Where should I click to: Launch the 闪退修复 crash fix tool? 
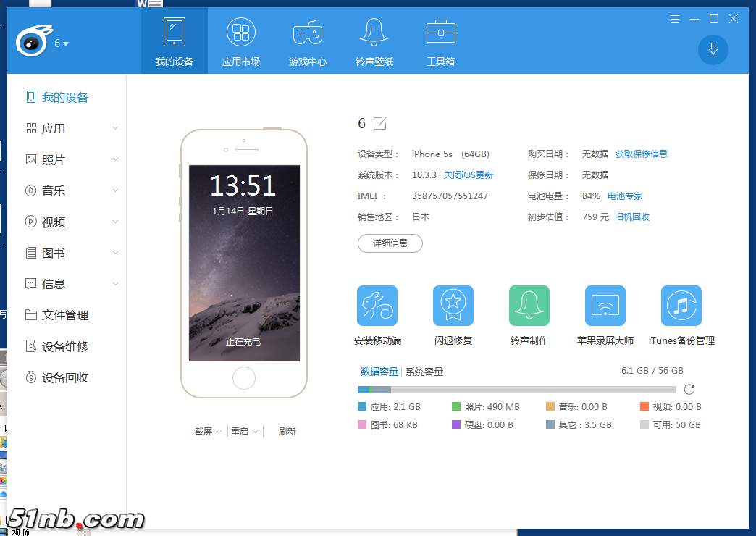pyautogui.click(x=453, y=306)
